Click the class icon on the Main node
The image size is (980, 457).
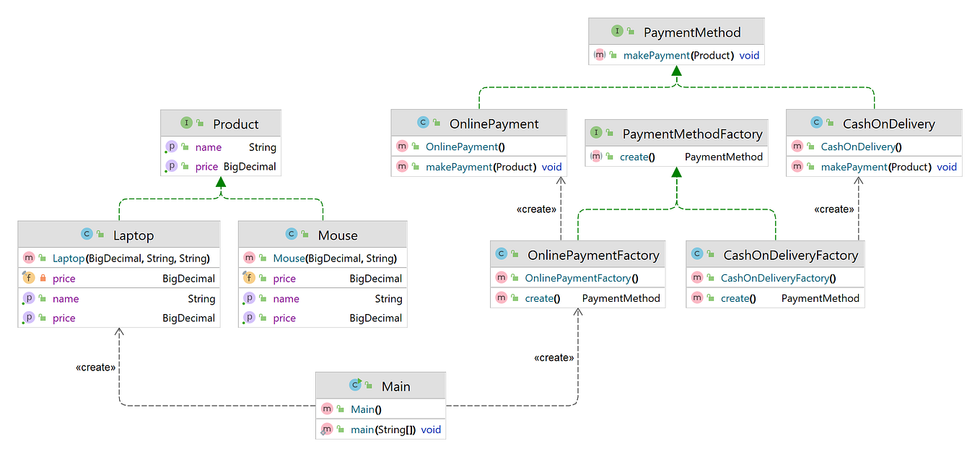point(355,385)
